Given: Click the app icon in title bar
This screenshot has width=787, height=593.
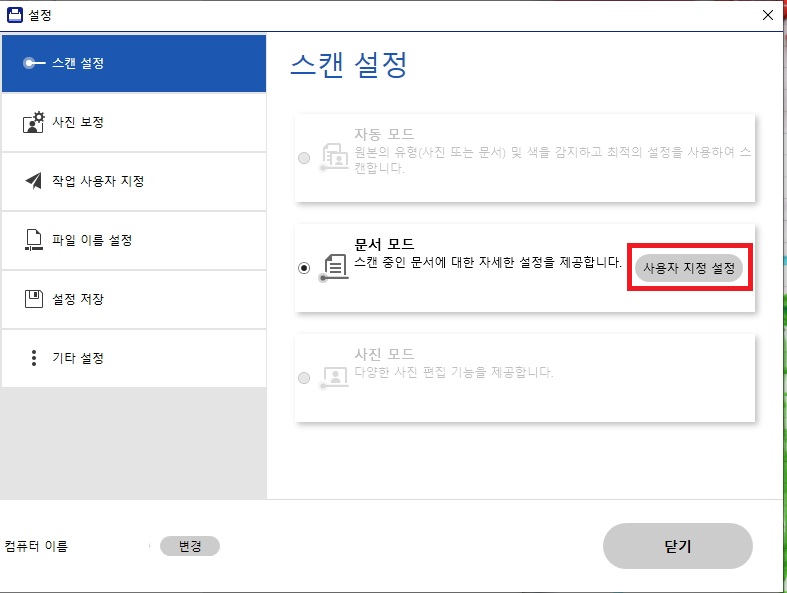Looking at the screenshot, I should coord(15,15).
